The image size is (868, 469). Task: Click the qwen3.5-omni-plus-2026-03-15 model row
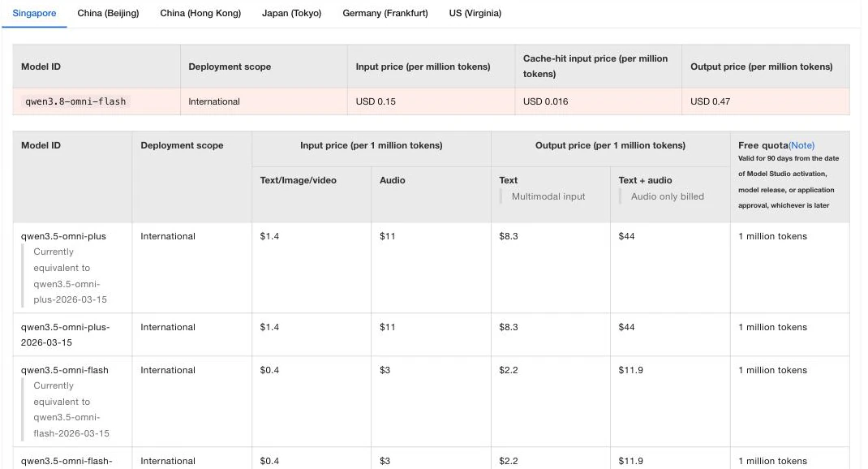click(431, 334)
